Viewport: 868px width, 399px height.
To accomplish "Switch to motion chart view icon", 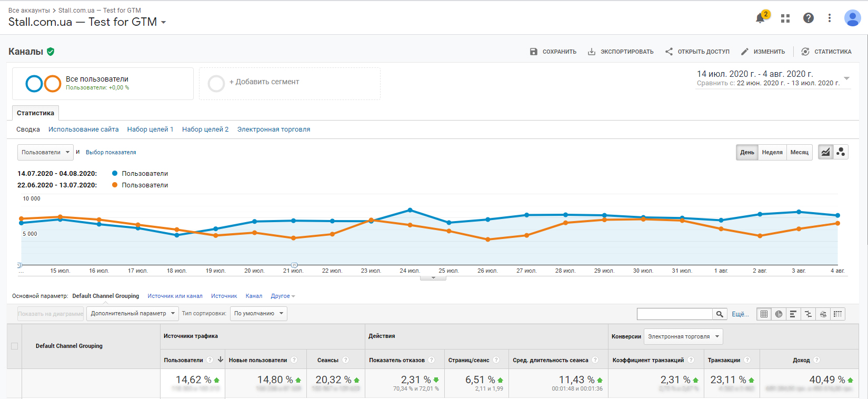I will tap(841, 152).
